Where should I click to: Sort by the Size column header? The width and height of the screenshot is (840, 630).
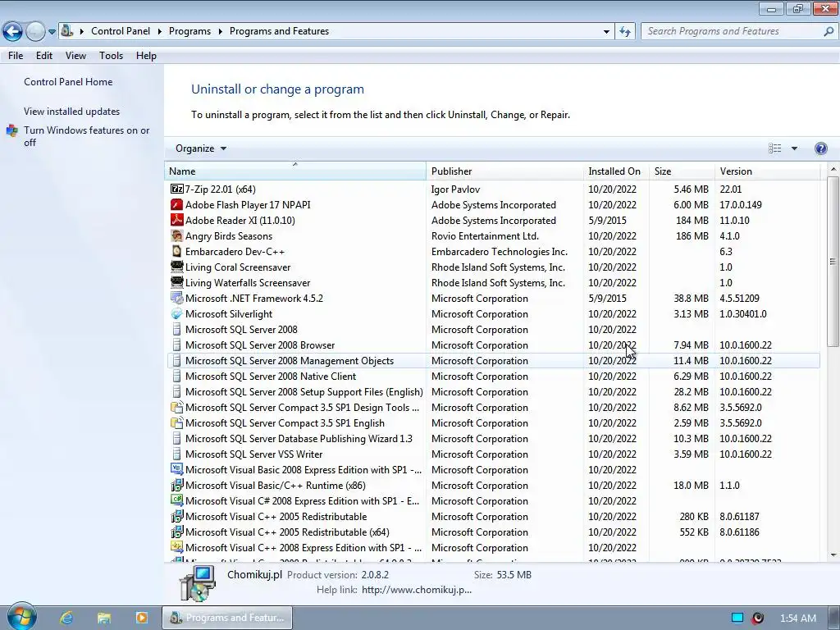682,171
